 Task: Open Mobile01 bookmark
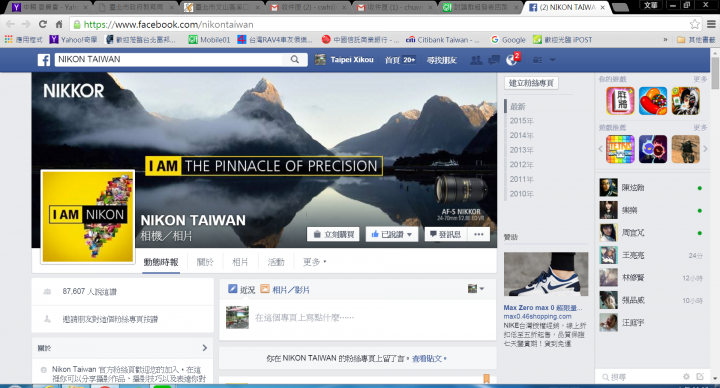tap(209, 40)
